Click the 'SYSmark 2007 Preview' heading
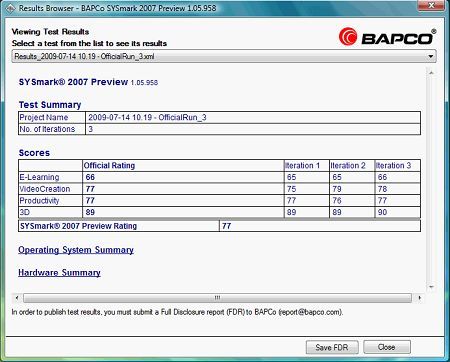This screenshot has width=450, height=362. click(73, 82)
